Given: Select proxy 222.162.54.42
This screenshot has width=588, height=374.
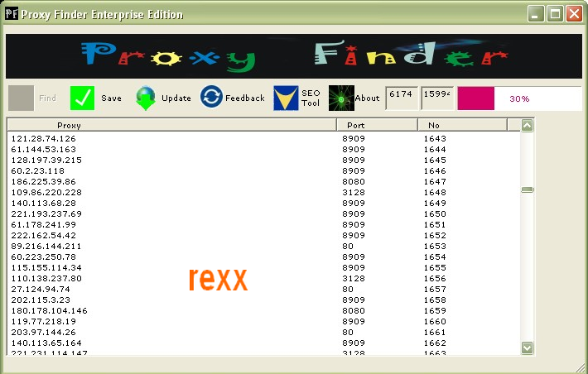Looking at the screenshot, I should [44, 235].
